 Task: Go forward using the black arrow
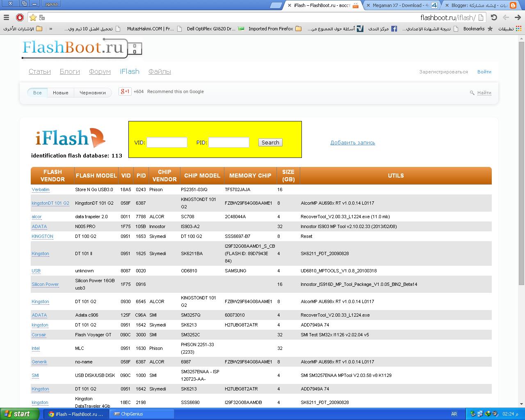click(x=518, y=17)
